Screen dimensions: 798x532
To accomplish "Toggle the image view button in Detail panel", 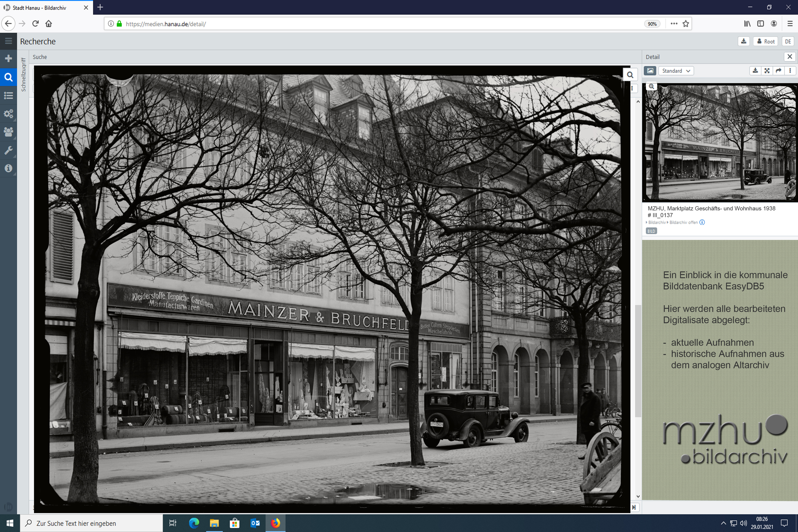I will [650, 70].
